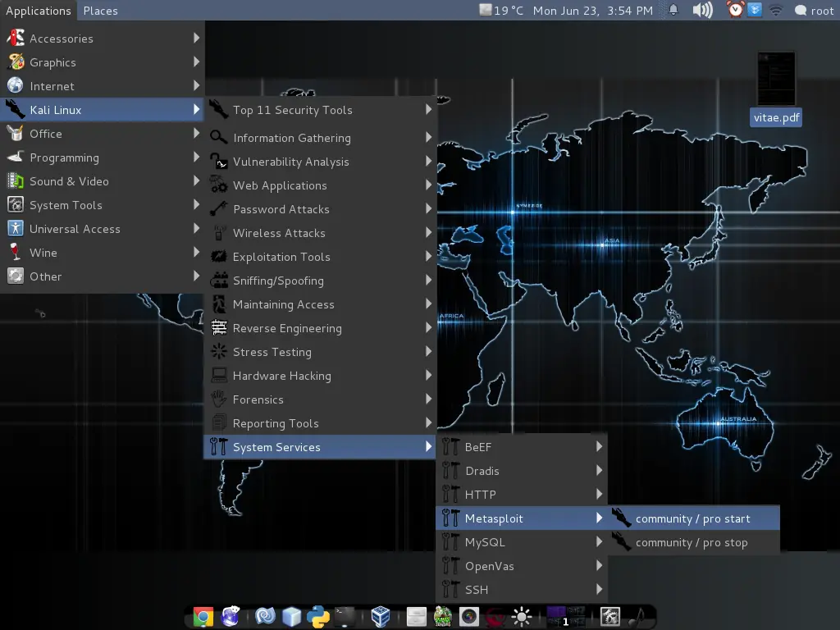The image size is (840, 630).
Task: Open the blue spiral icon in the dock
Action: 265,617
